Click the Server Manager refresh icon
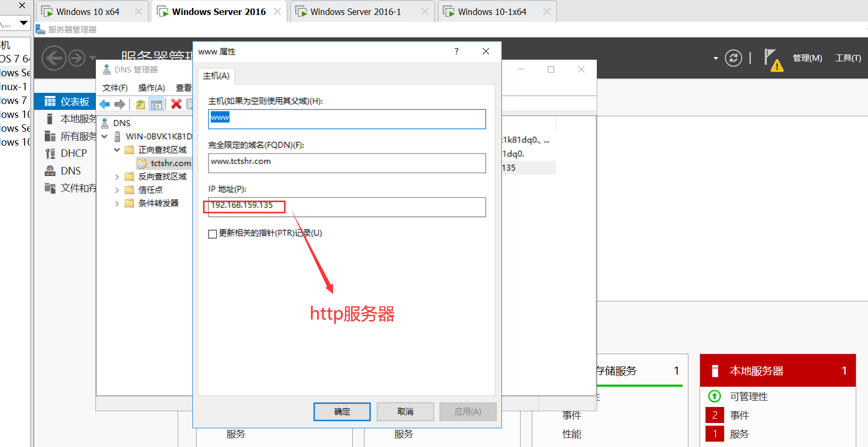 tap(734, 58)
